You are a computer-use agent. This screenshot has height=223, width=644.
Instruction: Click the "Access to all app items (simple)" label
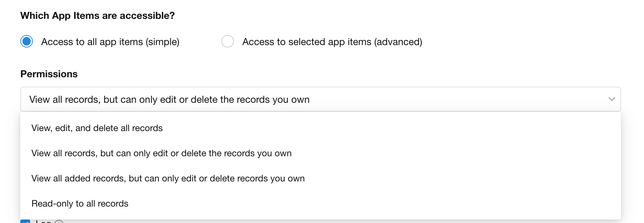tap(110, 42)
